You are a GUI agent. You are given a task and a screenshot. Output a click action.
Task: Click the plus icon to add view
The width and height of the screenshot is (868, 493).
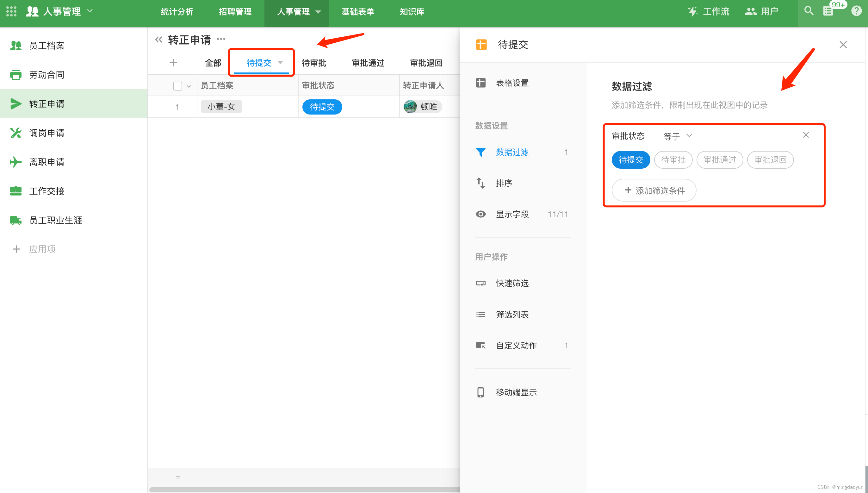(173, 63)
